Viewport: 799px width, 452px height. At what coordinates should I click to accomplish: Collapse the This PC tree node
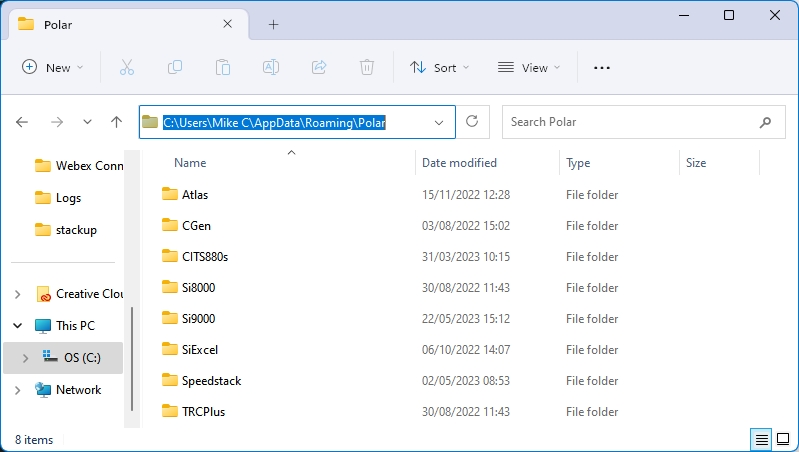[x=17, y=326]
